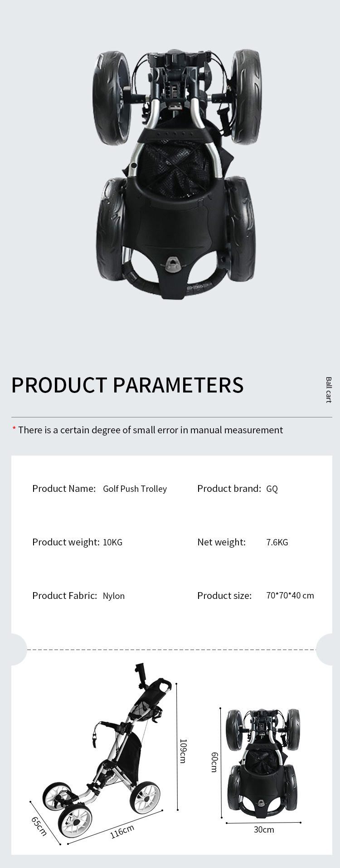Click the "Product Name:" label

coord(64,489)
